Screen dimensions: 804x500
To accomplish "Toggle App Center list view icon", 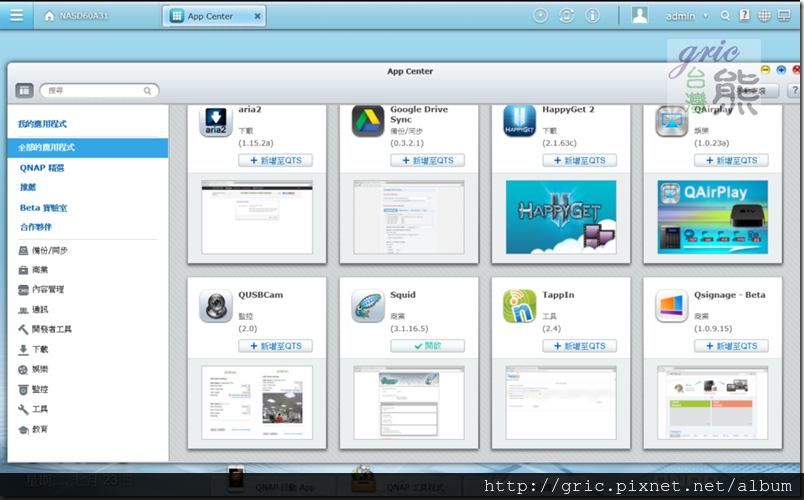I will click(x=24, y=91).
